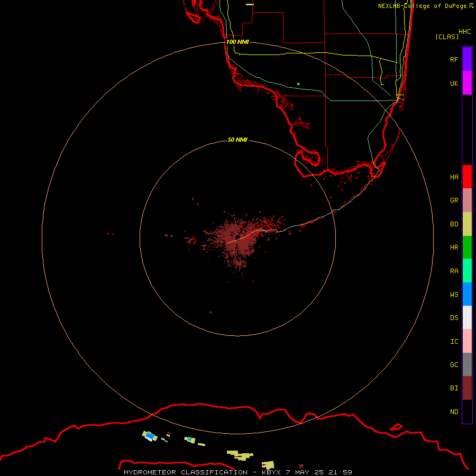Click the HR legend label
The height and width of the screenshot is (476, 476).
tap(454, 248)
